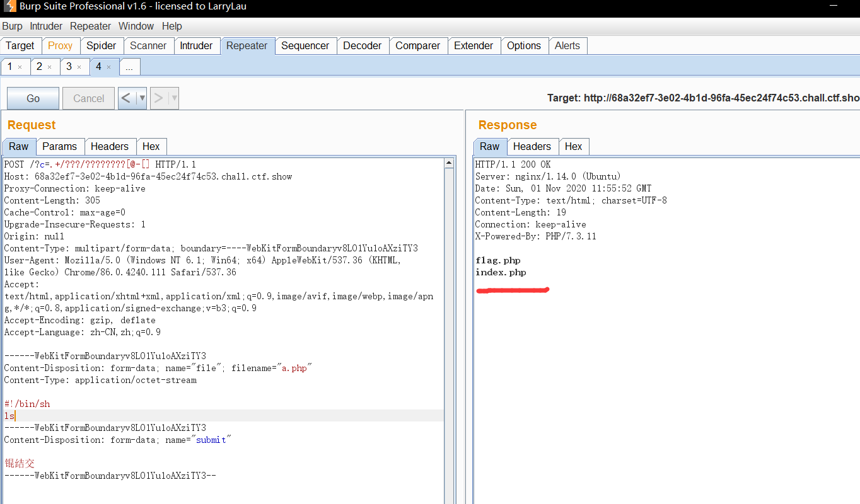Switch to the Target tab
This screenshot has height=504, width=860.
(x=20, y=46)
